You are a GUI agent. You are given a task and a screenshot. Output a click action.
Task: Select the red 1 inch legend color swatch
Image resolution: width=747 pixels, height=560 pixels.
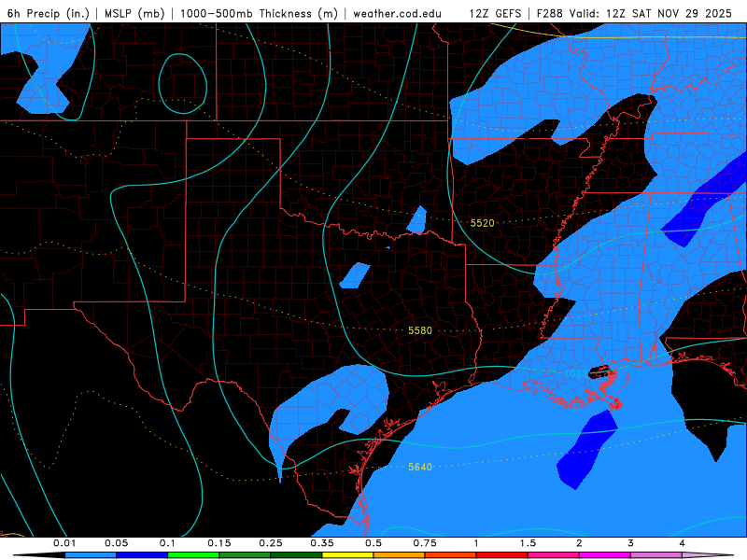[x=502, y=555]
